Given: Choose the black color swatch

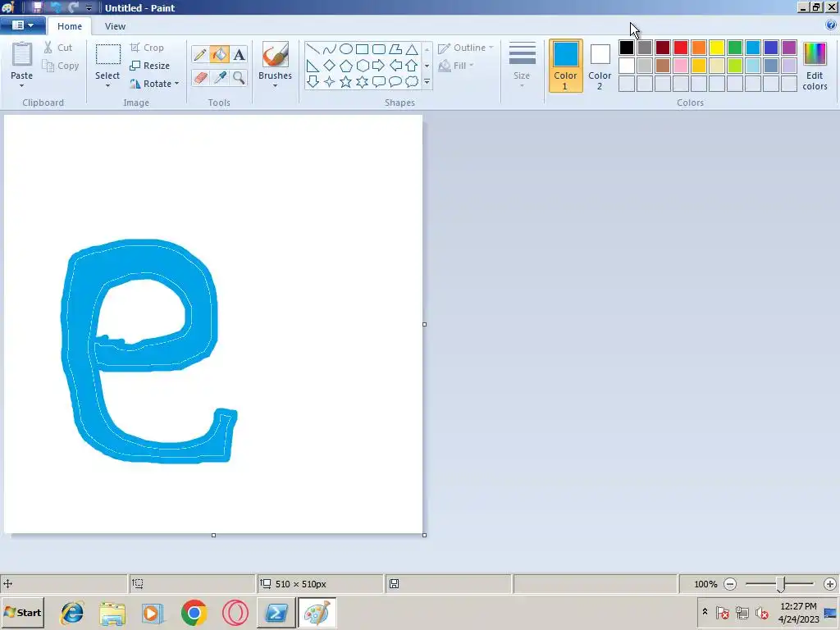Looking at the screenshot, I should (627, 48).
